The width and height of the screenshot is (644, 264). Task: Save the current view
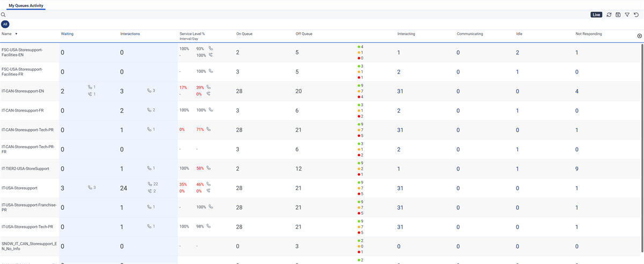click(618, 14)
